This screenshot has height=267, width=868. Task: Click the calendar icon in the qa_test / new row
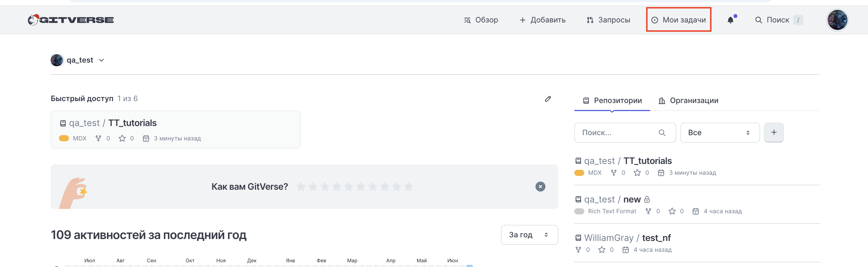coord(696,211)
